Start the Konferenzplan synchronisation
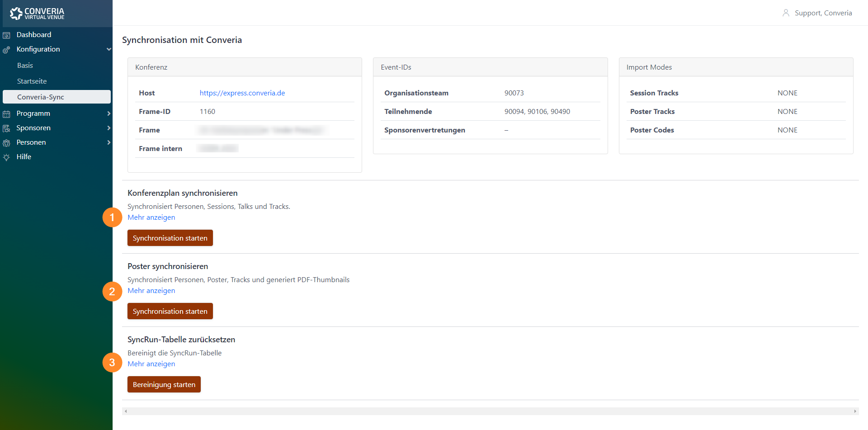The height and width of the screenshot is (430, 868). click(170, 238)
